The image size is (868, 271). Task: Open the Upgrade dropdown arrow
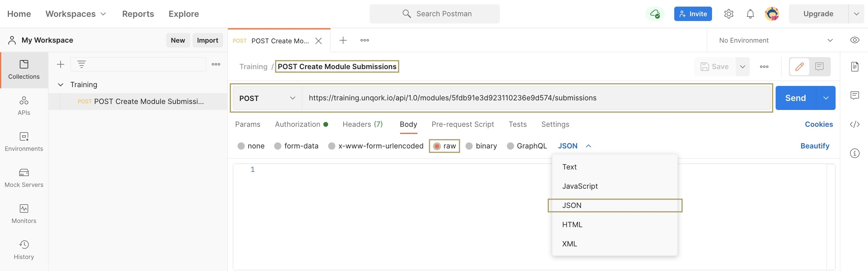click(856, 14)
